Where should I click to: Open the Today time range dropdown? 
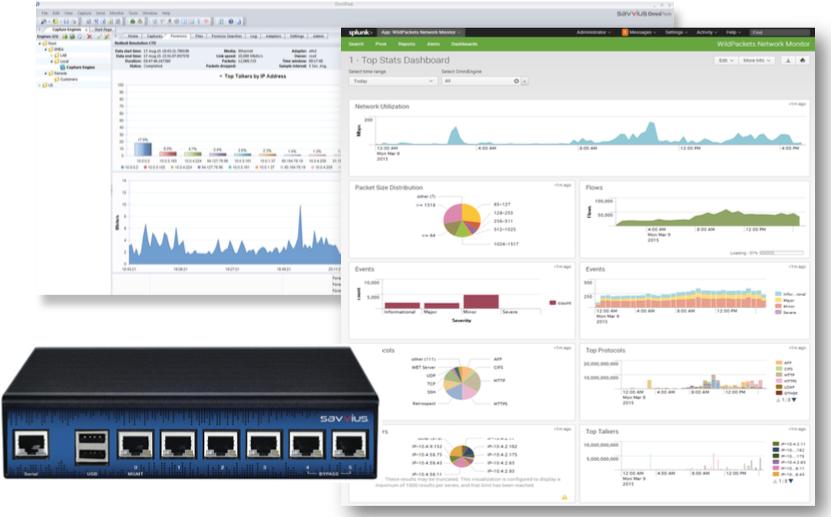[392, 81]
